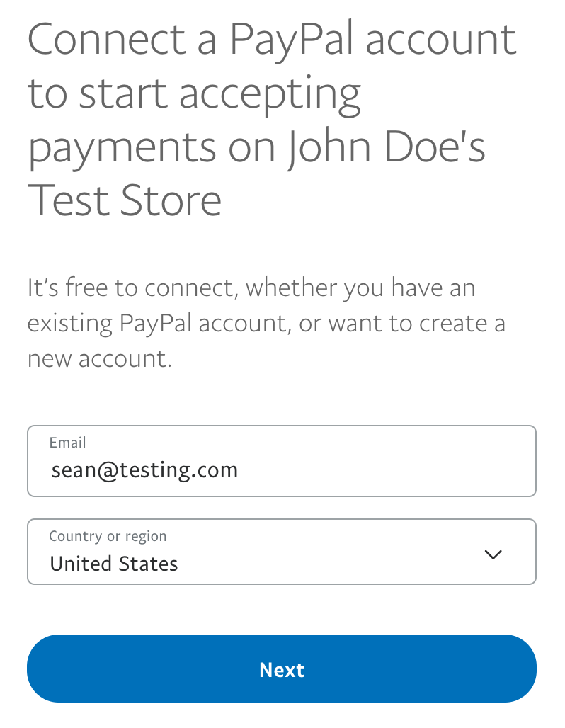Select the United States value in the dropdown

[x=114, y=564]
